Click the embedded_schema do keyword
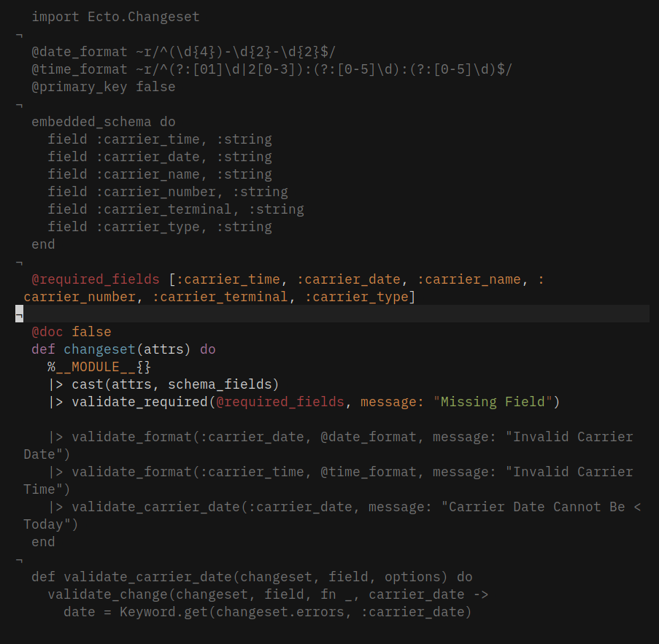659x644 pixels. [103, 122]
